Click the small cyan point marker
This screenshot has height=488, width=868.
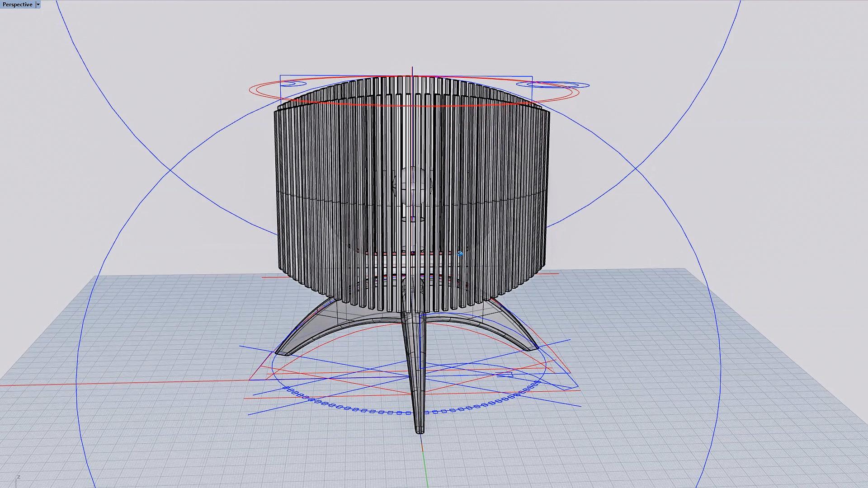click(460, 254)
